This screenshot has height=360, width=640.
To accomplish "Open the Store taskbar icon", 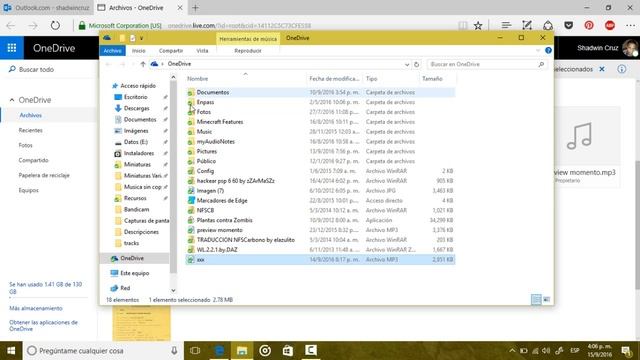I will (x=288, y=351).
